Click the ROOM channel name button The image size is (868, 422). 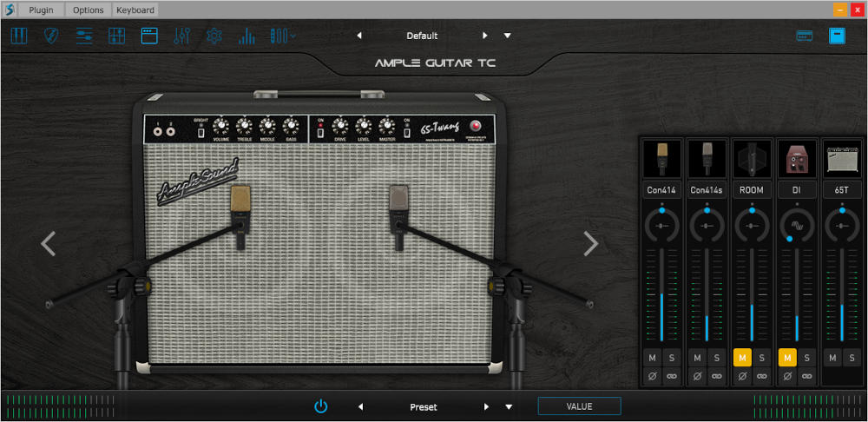point(752,190)
